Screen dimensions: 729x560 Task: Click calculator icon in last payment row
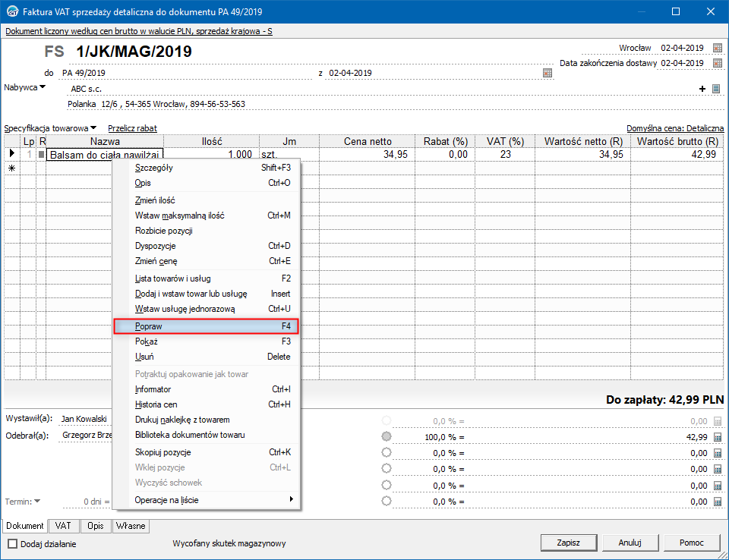pyautogui.click(x=718, y=502)
